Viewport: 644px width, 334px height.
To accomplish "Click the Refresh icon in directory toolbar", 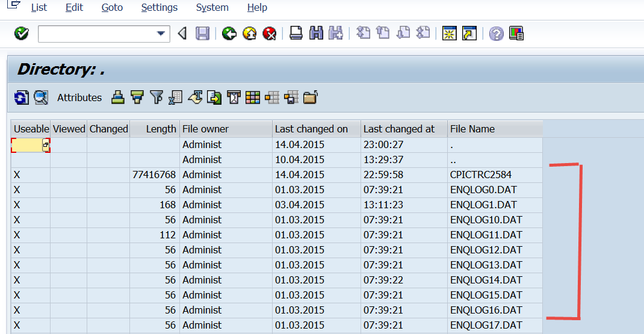I will coord(21,97).
